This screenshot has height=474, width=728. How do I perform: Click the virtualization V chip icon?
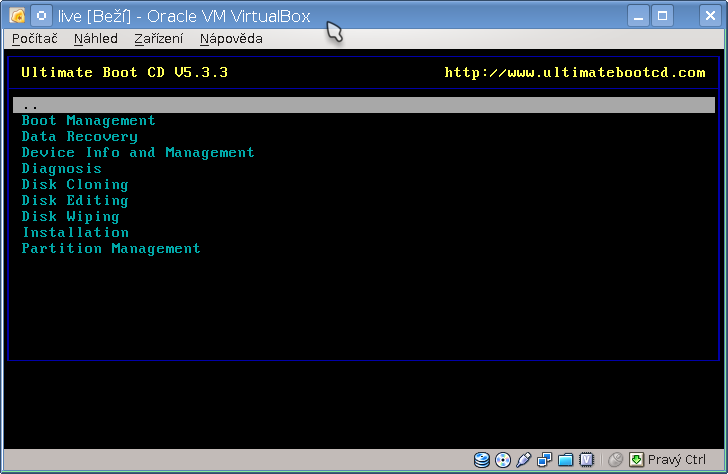[x=587, y=460]
